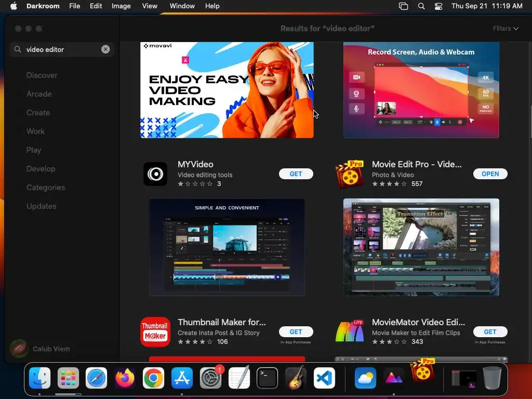This screenshot has height=399, width=532.
Task: Click the Thumbnail Maker app icon
Action: [155, 332]
